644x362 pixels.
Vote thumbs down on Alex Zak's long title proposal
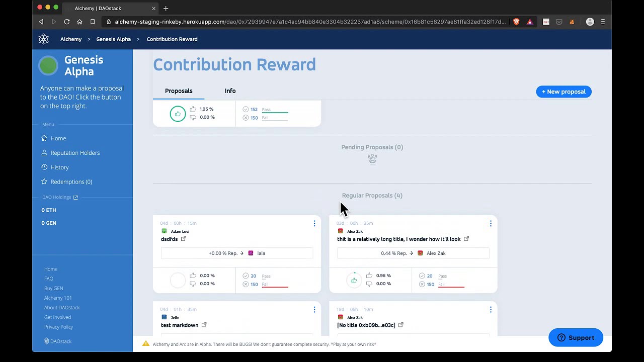369,284
